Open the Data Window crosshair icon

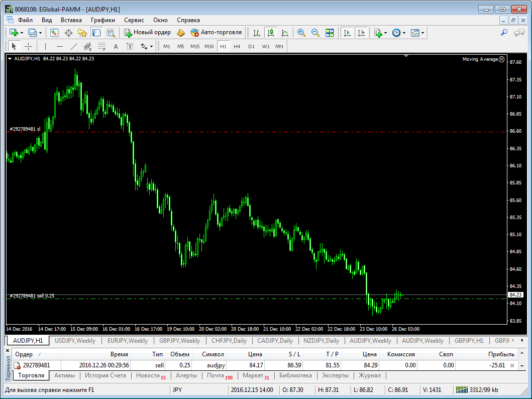tap(68, 33)
